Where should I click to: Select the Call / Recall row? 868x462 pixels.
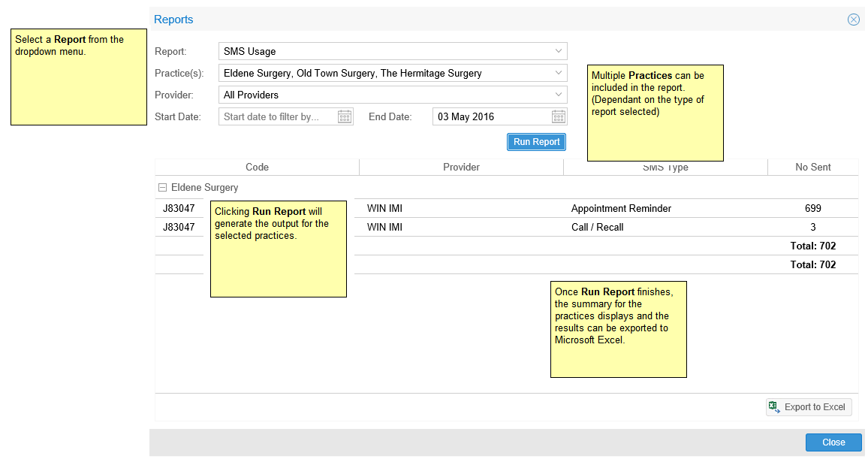[597, 227]
